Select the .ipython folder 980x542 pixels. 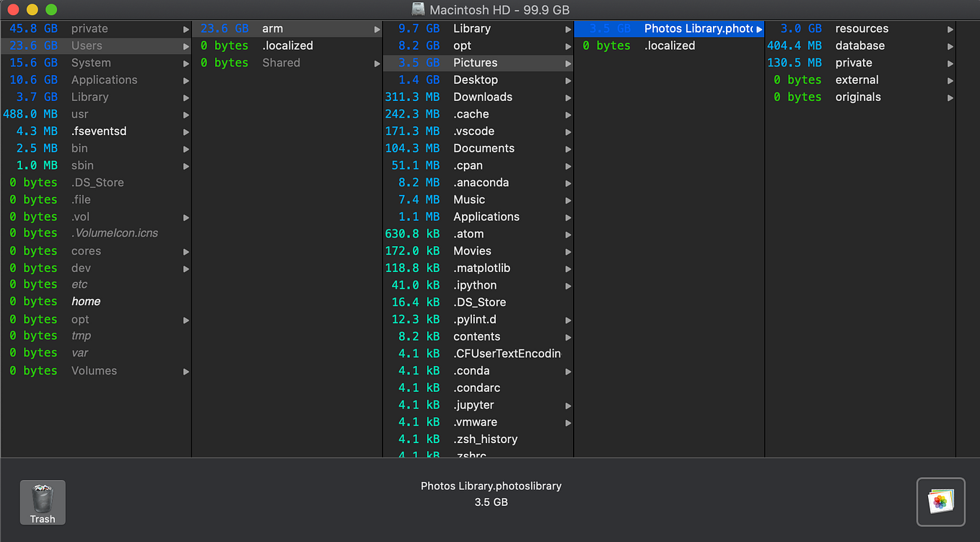[x=478, y=285]
